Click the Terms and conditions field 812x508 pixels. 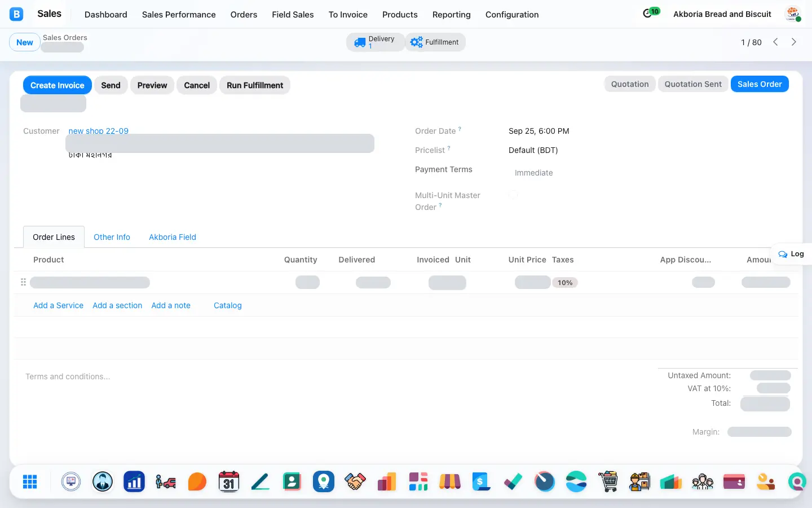[x=338, y=376]
